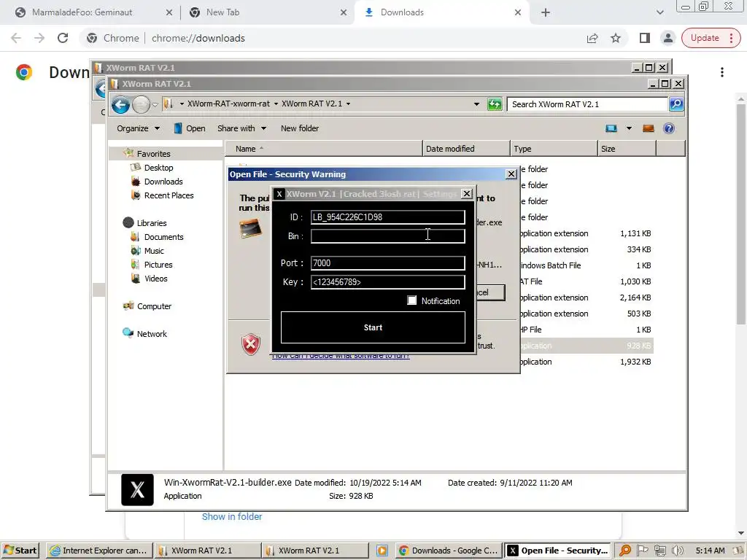Viewport: 747px width, 560px height.
Task: Focus the ID input field
Action: pos(388,217)
